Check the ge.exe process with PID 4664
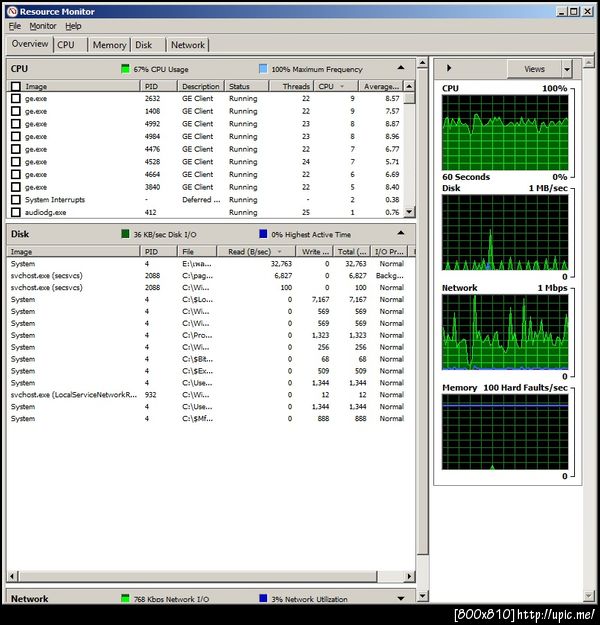600x625 pixels. [x=16, y=175]
